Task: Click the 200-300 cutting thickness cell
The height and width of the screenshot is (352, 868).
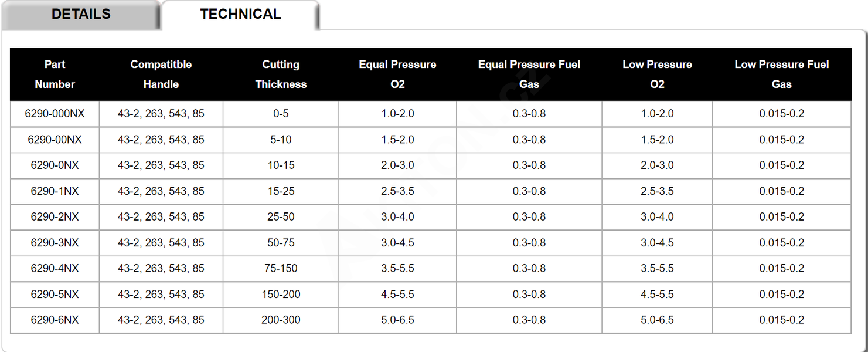Action: pyautogui.click(x=281, y=320)
